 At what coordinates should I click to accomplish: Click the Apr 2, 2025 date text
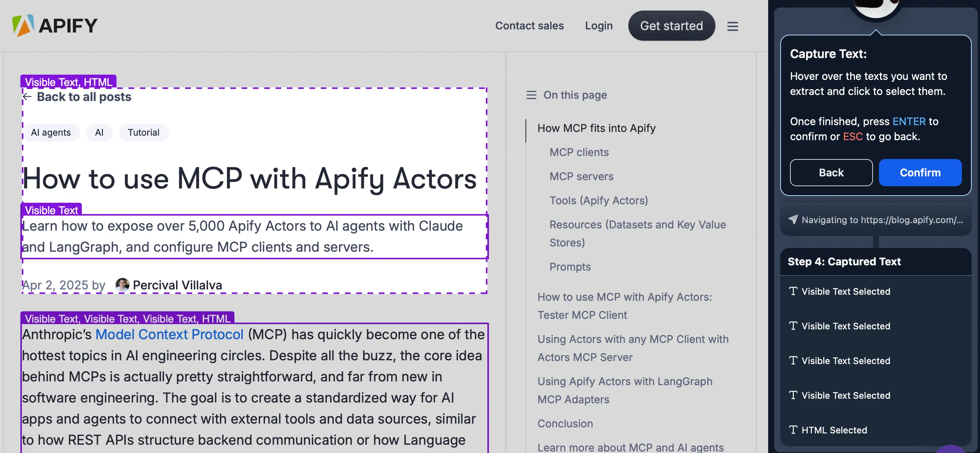pyautogui.click(x=55, y=285)
